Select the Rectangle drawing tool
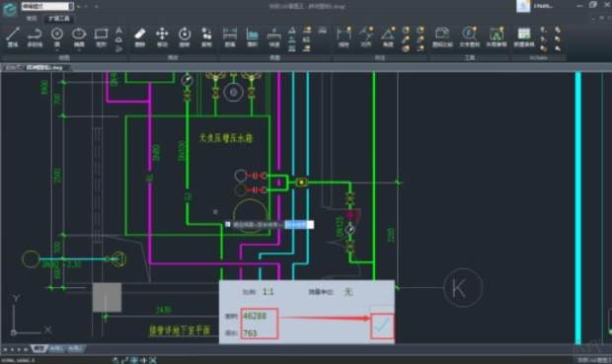This screenshot has height=364, width=612. tap(101, 37)
